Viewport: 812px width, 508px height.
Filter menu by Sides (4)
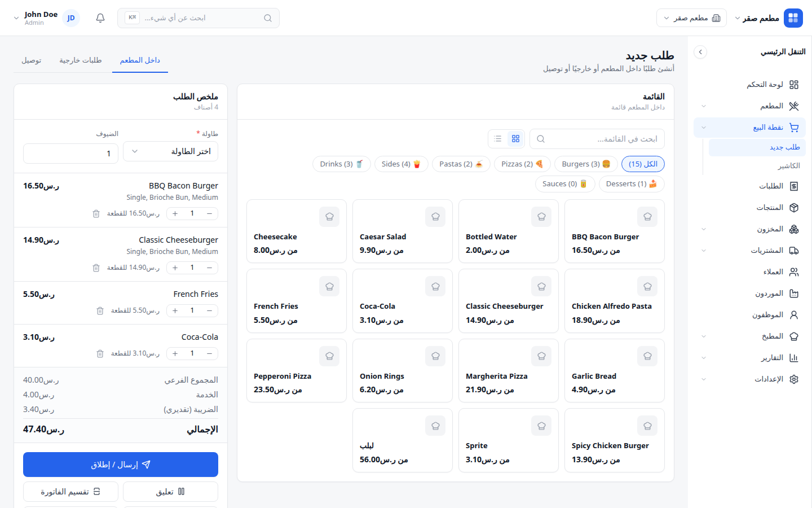click(x=401, y=164)
